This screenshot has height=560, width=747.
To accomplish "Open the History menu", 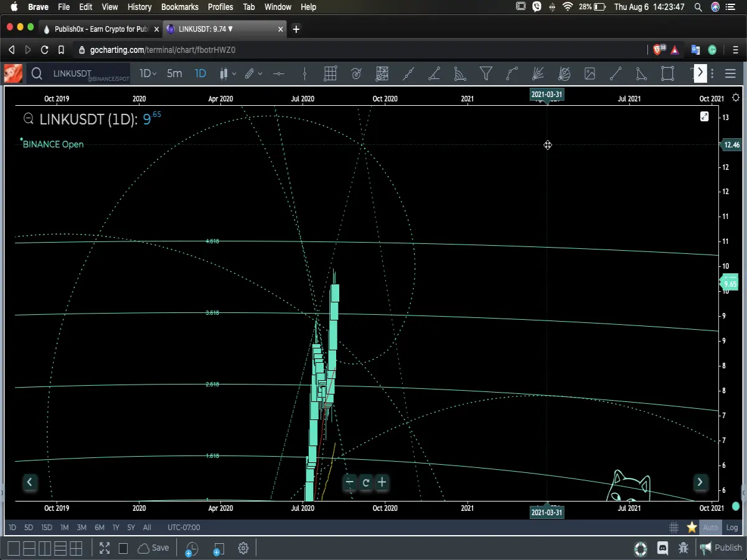I will (x=139, y=7).
